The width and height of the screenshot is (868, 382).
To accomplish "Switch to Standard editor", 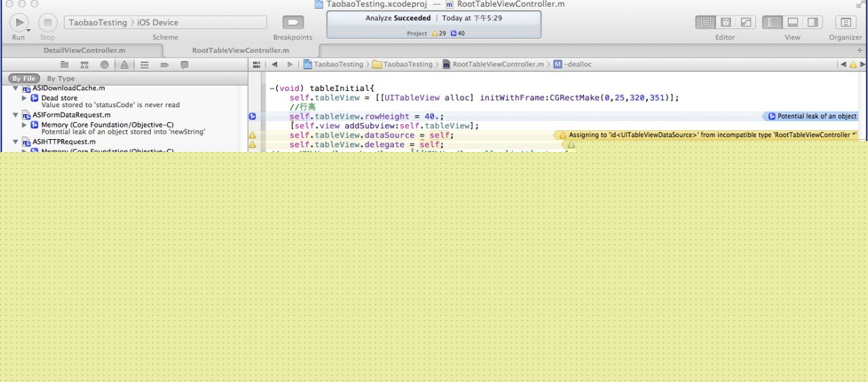I will click(x=706, y=22).
